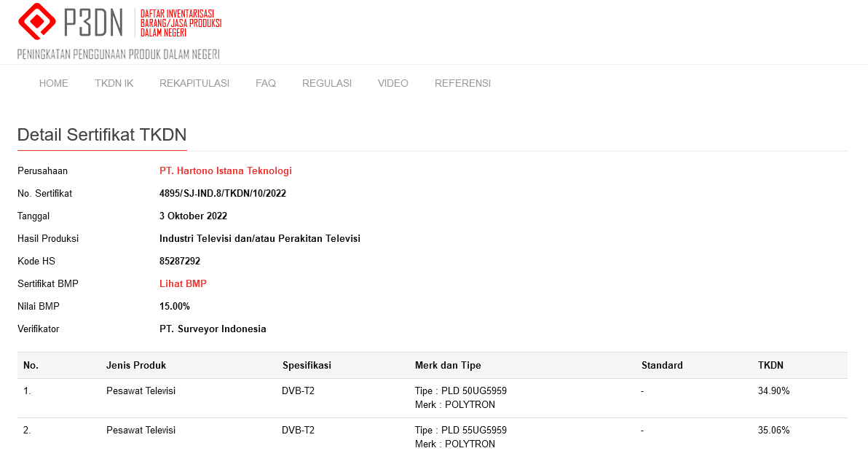Image resolution: width=868 pixels, height=475 pixels.
Task: Go to the TKDN IK page
Action: pos(114,83)
